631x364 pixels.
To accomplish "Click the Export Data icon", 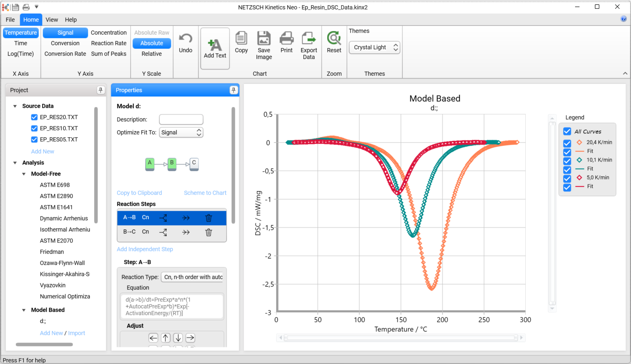I will (309, 39).
